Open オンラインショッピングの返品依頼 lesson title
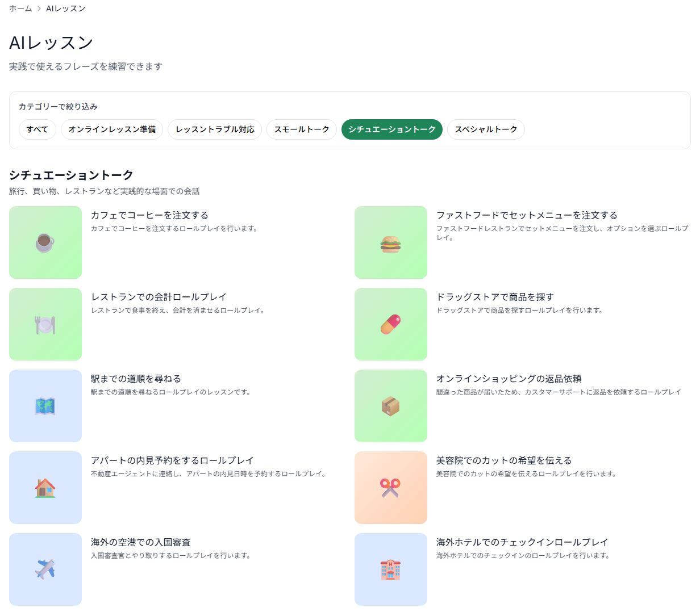 [x=509, y=379]
